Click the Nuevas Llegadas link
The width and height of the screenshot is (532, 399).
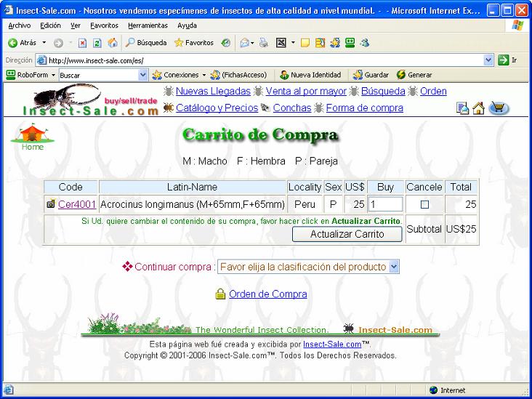213,92
